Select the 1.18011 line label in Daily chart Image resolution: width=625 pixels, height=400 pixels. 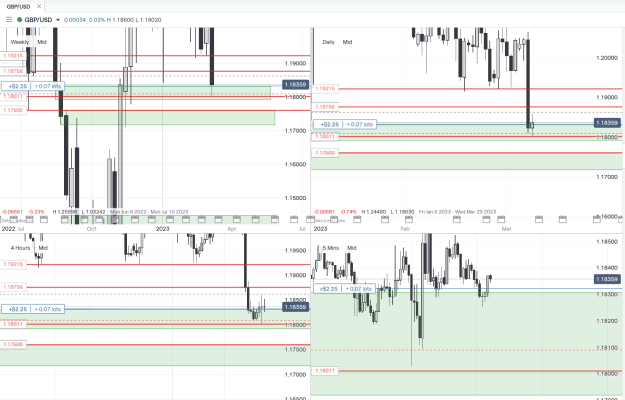325,136
